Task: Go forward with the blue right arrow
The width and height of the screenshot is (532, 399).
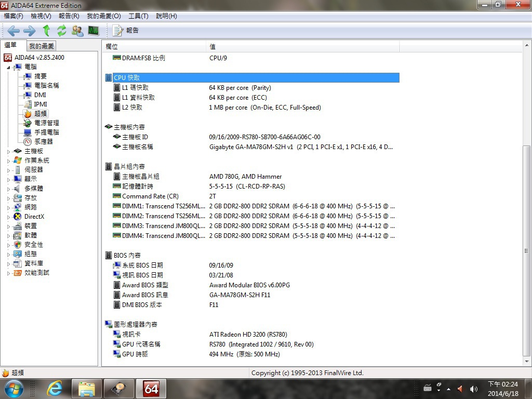Action: (x=29, y=31)
